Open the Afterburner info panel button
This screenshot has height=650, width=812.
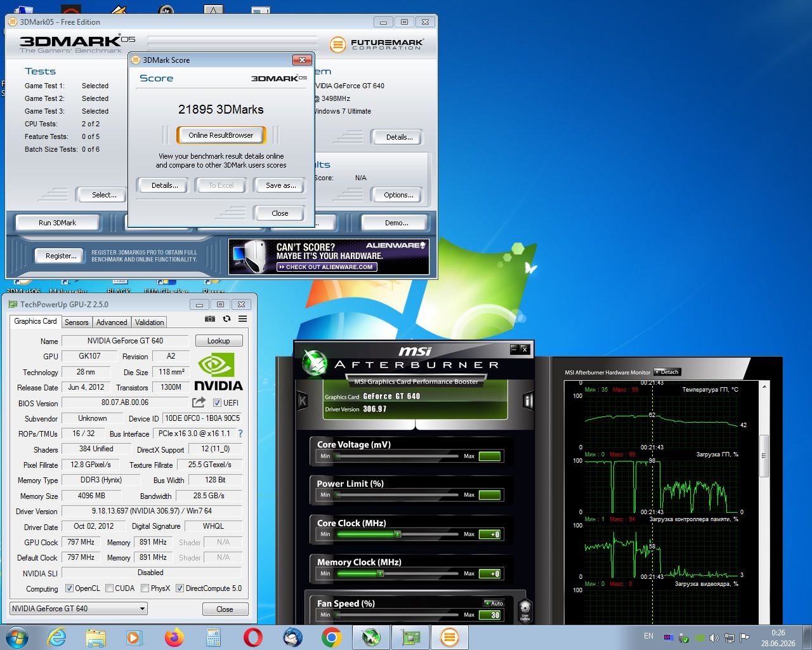click(528, 401)
